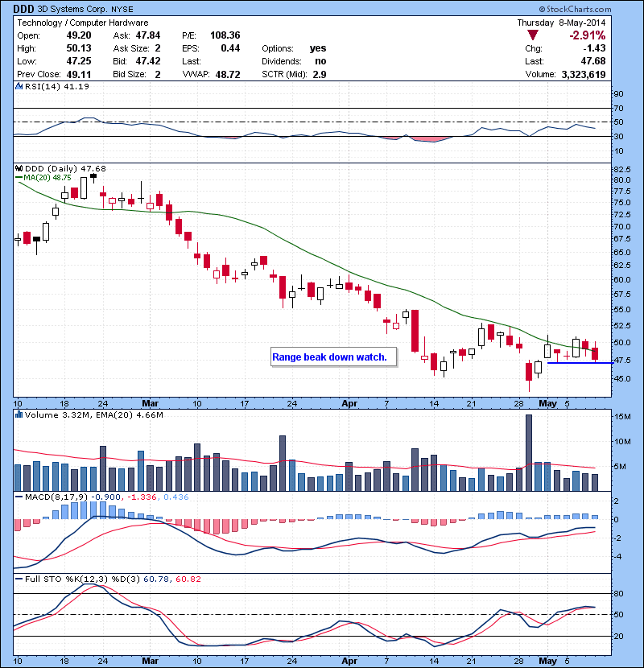Click the 45.0 price axis label

tap(621, 378)
